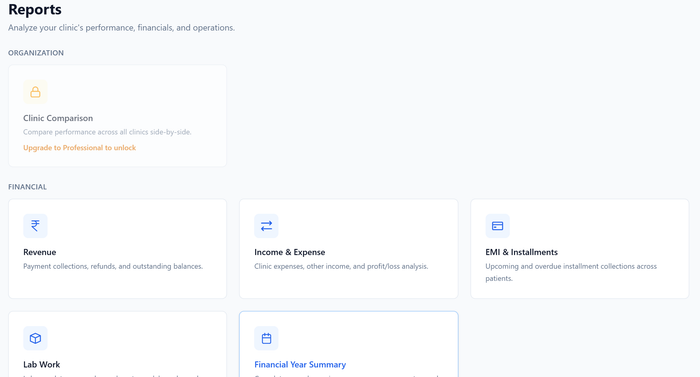Select the Clinic Comparison card title
Screen dimensions: 700x377
58,118
